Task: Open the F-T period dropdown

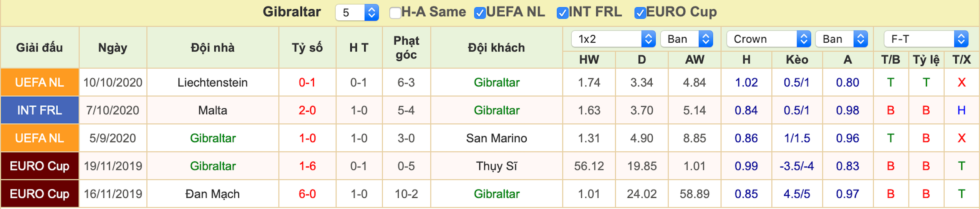Action: click(x=926, y=39)
